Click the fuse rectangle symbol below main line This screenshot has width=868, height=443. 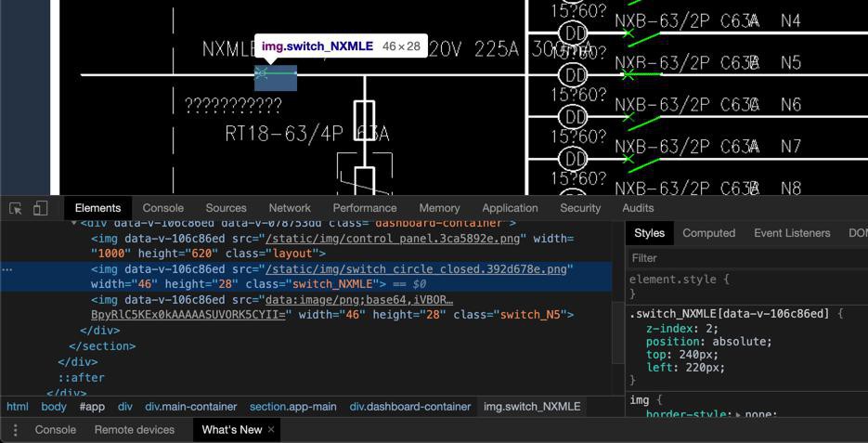tap(364, 121)
